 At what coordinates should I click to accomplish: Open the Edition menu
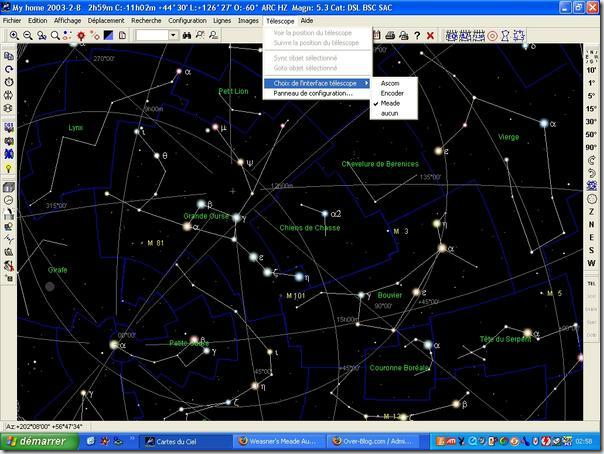(38, 20)
